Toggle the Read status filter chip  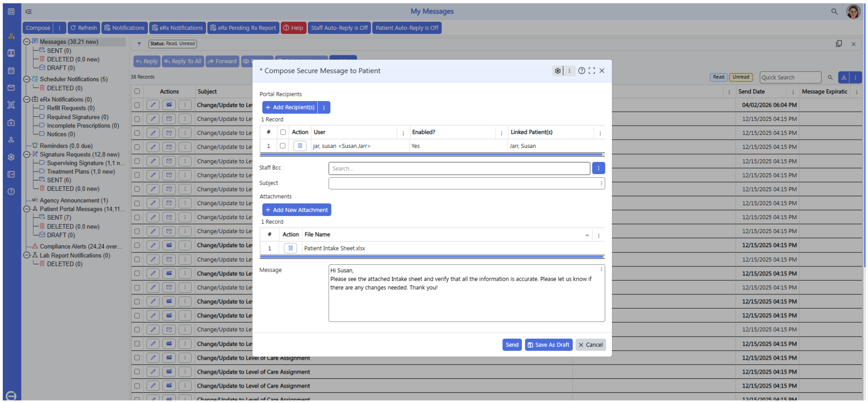point(719,77)
